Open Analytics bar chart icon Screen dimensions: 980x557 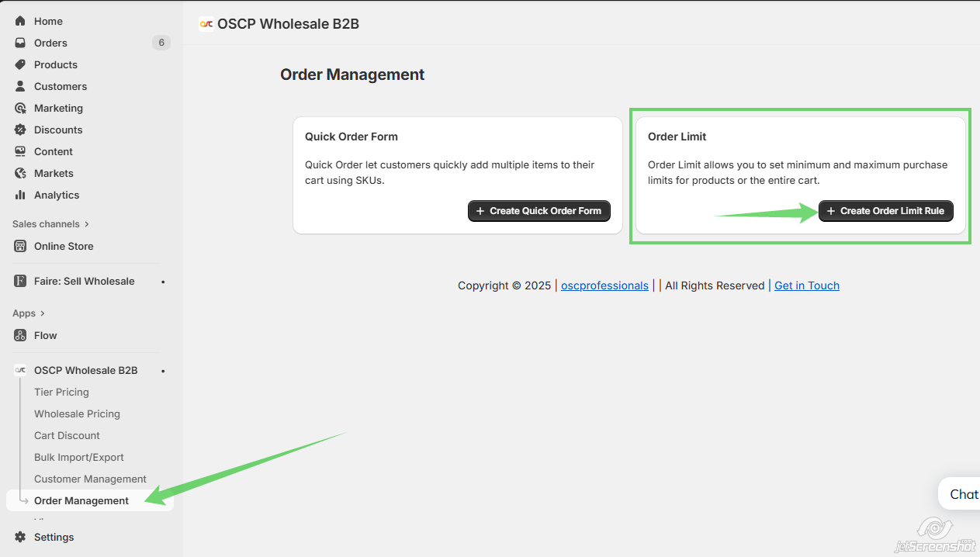[20, 195]
